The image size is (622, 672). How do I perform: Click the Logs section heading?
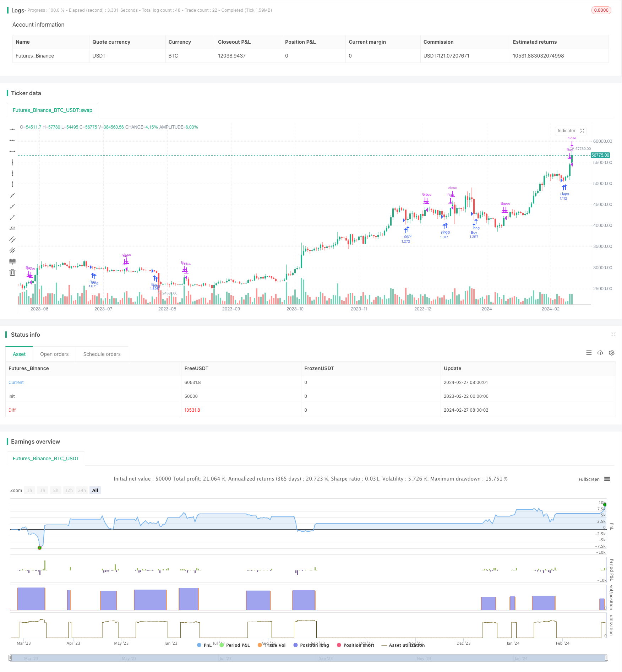(18, 10)
